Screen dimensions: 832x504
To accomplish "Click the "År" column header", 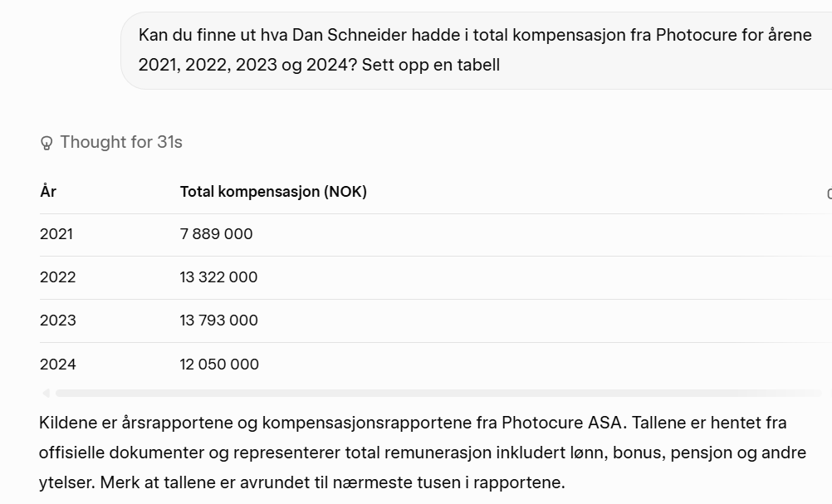I will [x=48, y=192].
